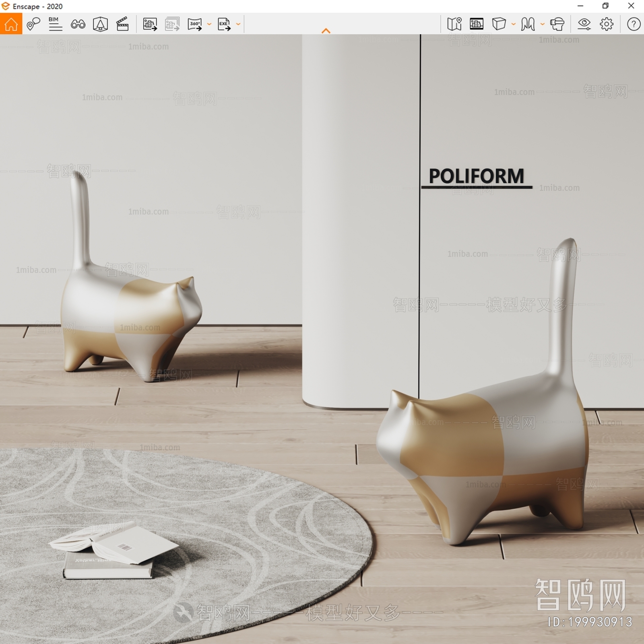Toggle the walk/fly mode icon
Image resolution: width=644 pixels, height=644 pixels.
pyautogui.click(x=528, y=24)
